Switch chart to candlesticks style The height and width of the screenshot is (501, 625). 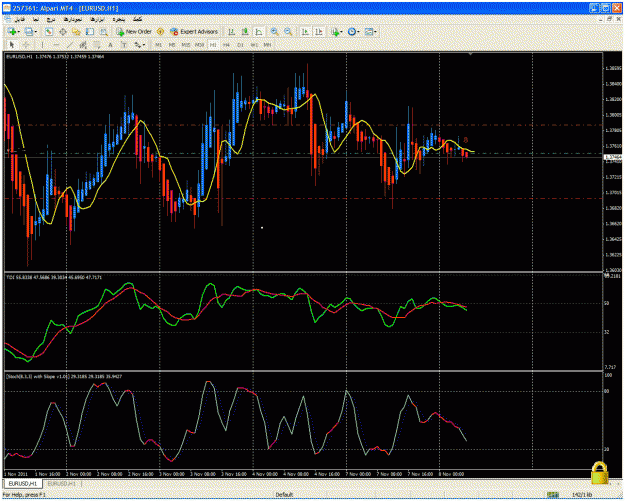pos(245,31)
